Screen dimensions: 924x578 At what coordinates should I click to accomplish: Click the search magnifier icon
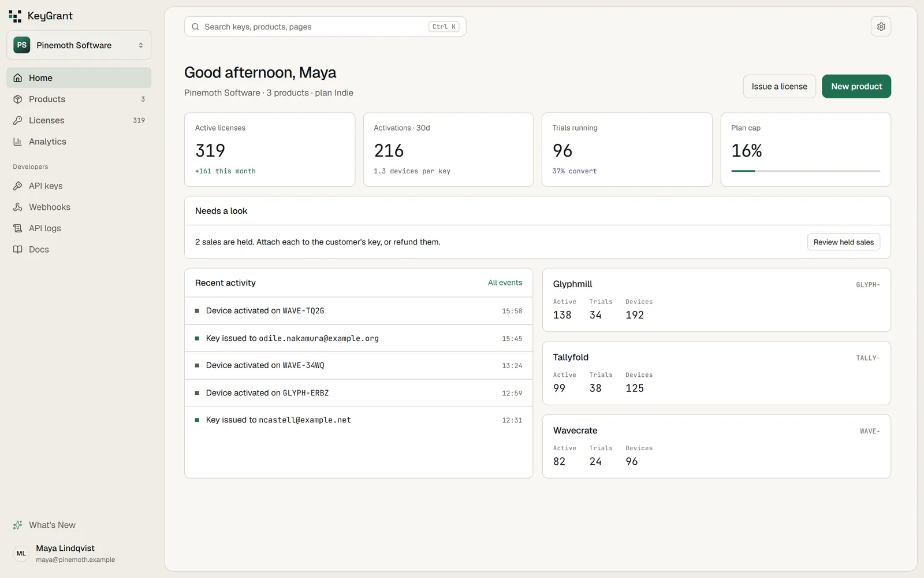tap(196, 27)
